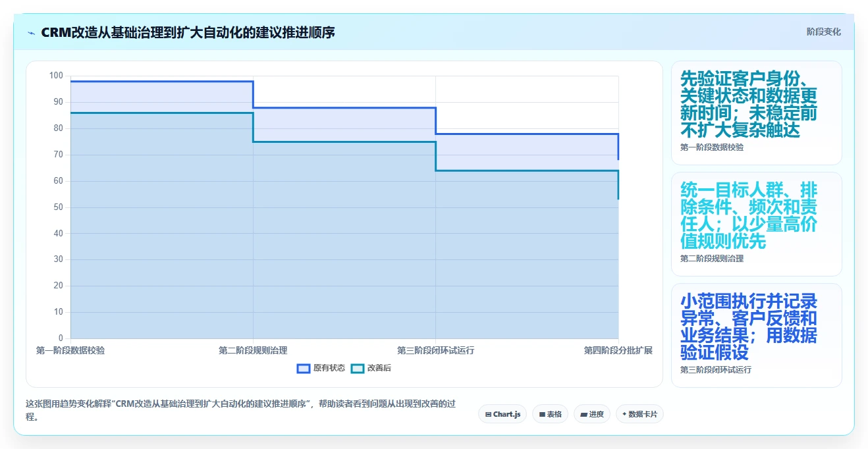Click the headline starting 小范围执行并记录
868x449 pixels.
click(x=749, y=327)
